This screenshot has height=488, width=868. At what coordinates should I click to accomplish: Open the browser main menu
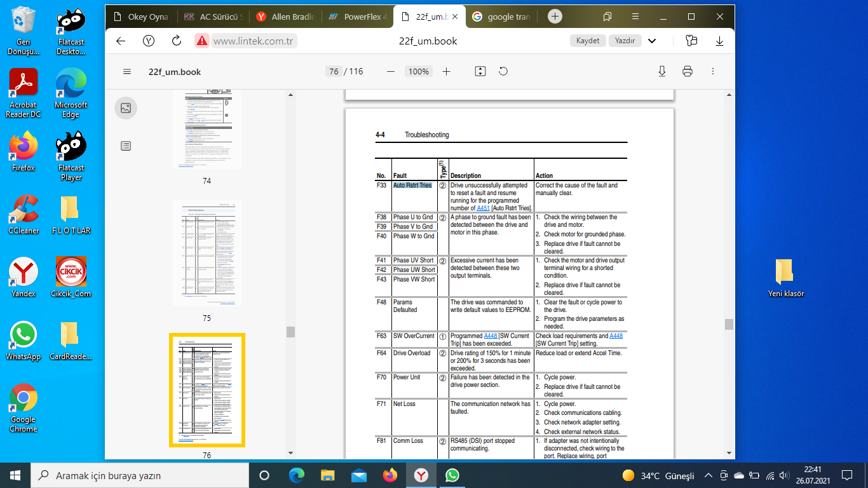click(x=635, y=17)
